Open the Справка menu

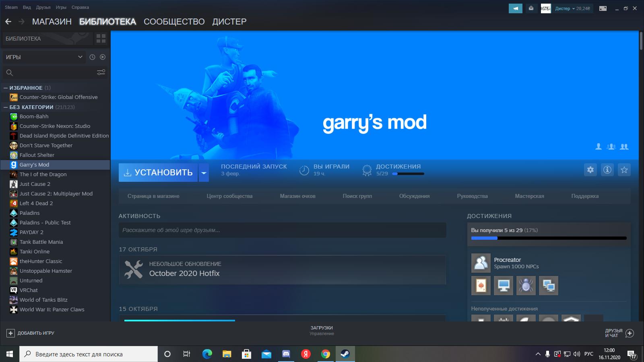click(x=80, y=7)
